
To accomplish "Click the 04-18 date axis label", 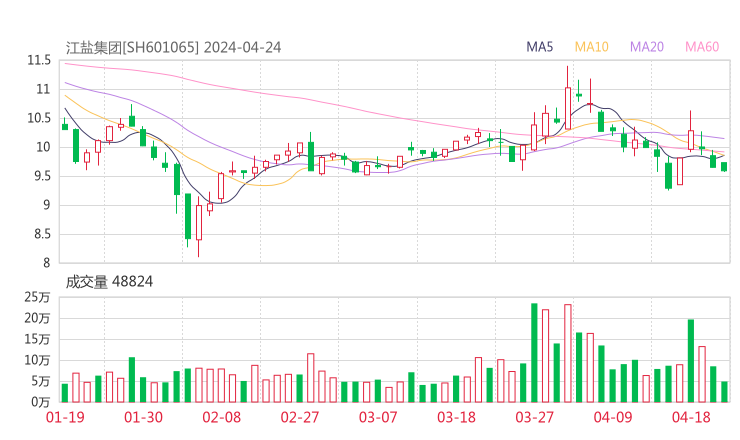I will (691, 417).
